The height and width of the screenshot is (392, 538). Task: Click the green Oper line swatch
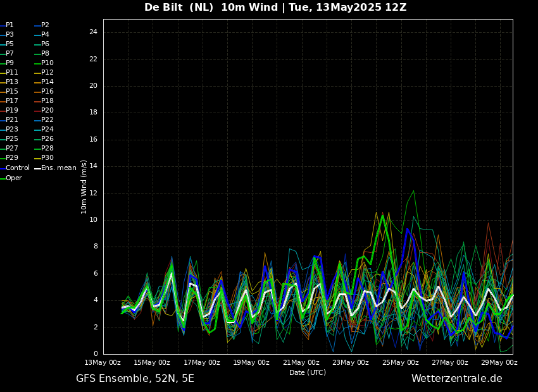click(3, 178)
